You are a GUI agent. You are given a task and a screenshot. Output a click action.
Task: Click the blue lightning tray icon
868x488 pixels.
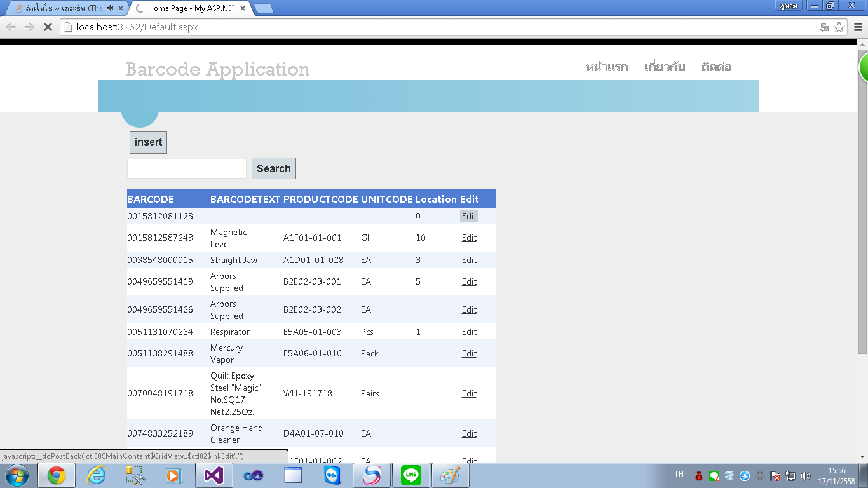point(745,476)
